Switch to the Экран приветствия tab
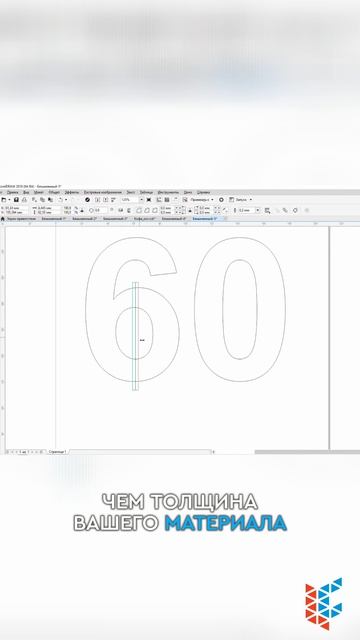The image size is (360, 640). 21,219
